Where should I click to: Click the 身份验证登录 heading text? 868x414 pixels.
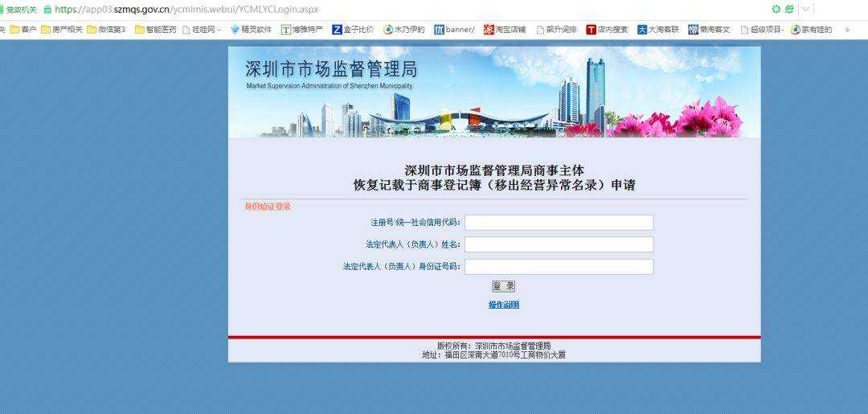[268, 207]
